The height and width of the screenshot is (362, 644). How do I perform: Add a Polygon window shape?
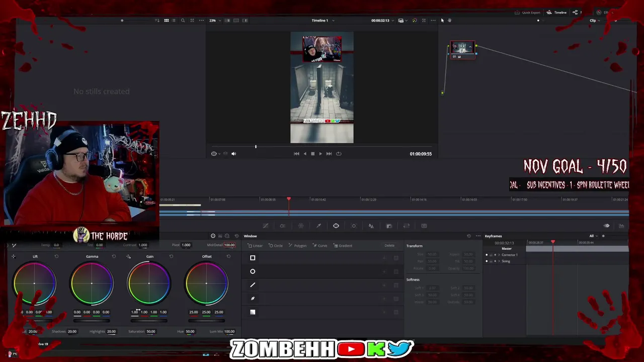(297, 245)
